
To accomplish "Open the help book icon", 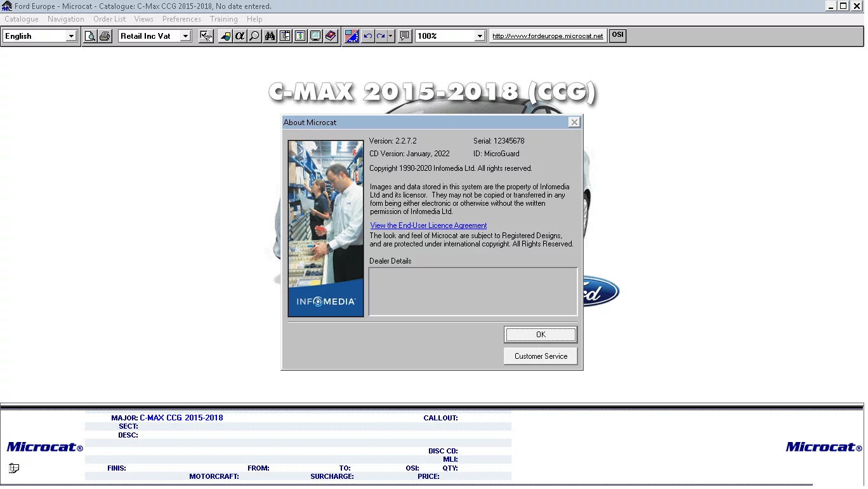I will [x=331, y=36].
